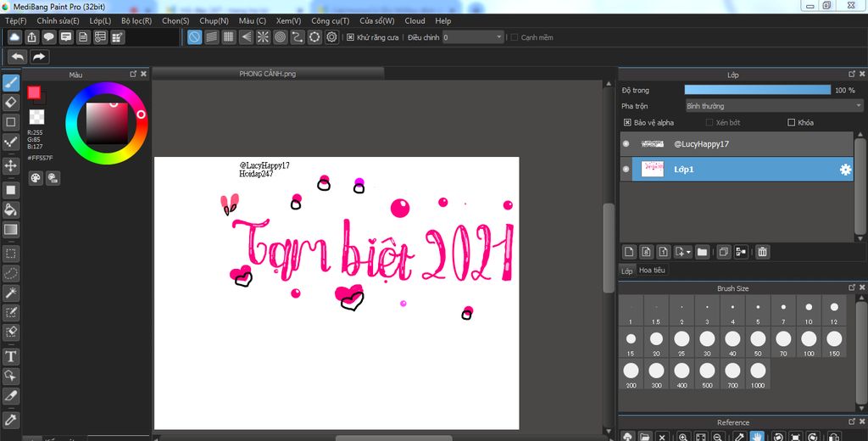Select the Bucket fill tool
The width and height of the screenshot is (868, 441).
(11, 209)
